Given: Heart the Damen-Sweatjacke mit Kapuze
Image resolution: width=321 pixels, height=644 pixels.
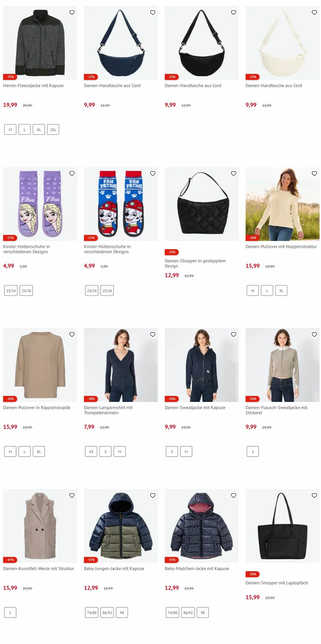Looking at the screenshot, I should pyautogui.click(x=233, y=334).
